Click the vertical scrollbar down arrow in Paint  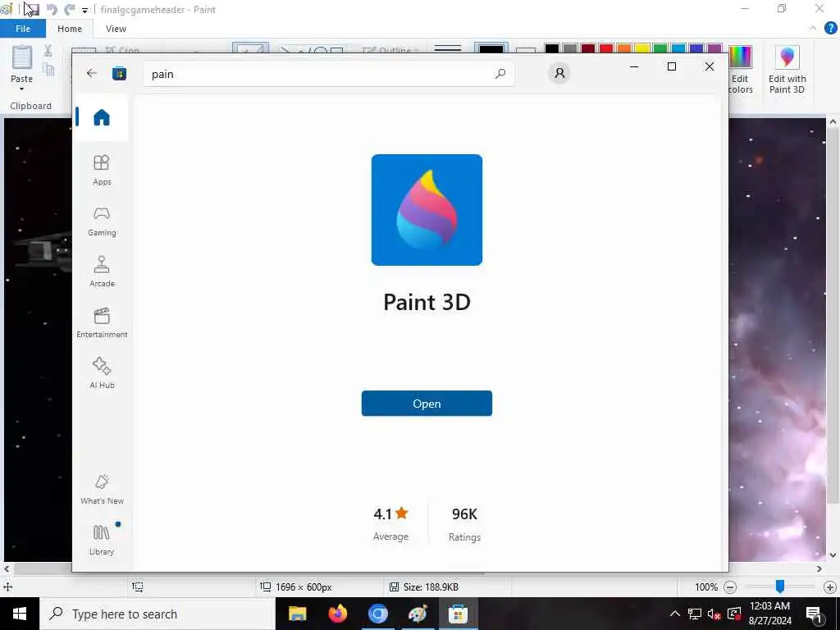[x=833, y=555]
